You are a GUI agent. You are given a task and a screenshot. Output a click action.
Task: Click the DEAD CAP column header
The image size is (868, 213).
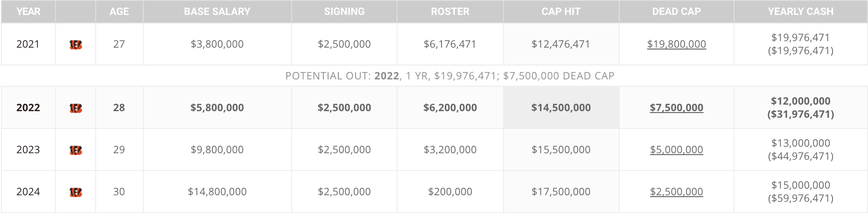676,12
